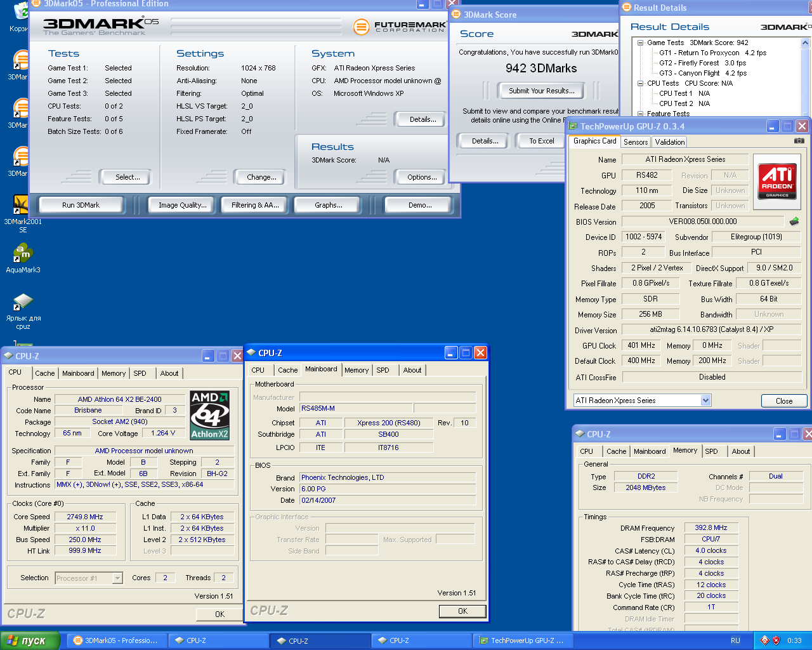The image size is (812, 650).
Task: Click the BIOS Version field VER008.050I.000.000
Action: pos(703,222)
